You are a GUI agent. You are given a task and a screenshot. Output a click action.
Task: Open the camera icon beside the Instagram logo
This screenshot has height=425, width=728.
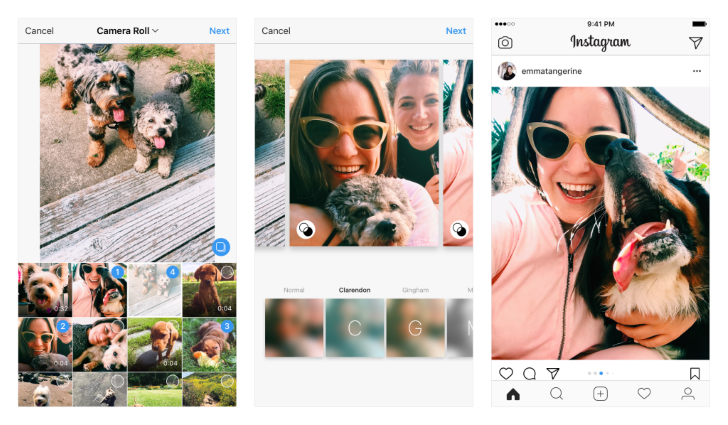pos(505,43)
